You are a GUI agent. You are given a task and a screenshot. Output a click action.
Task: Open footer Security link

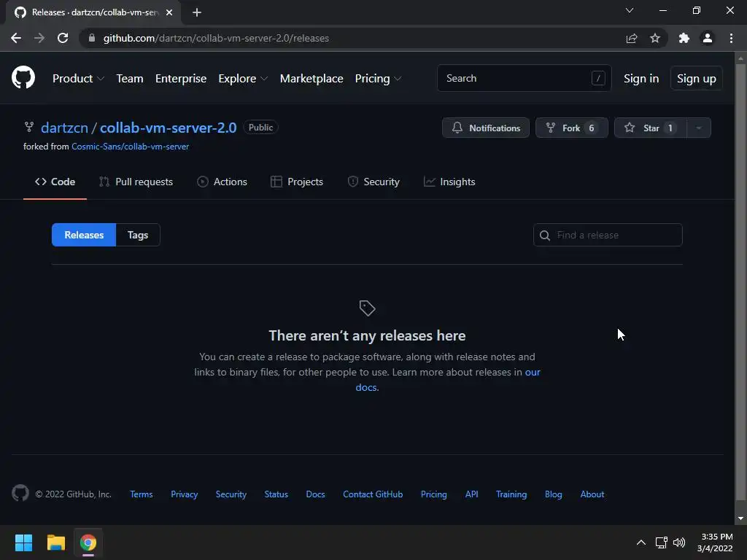click(231, 494)
